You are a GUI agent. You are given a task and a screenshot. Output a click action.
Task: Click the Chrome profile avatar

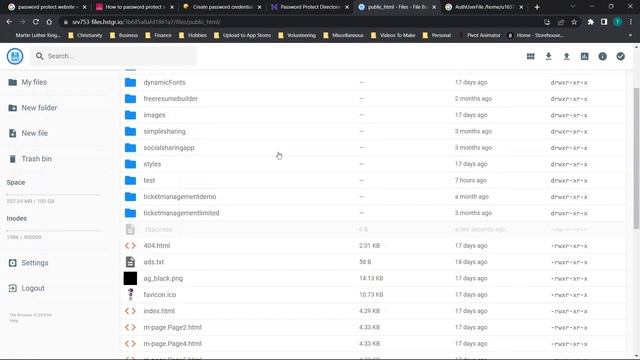[618, 22]
